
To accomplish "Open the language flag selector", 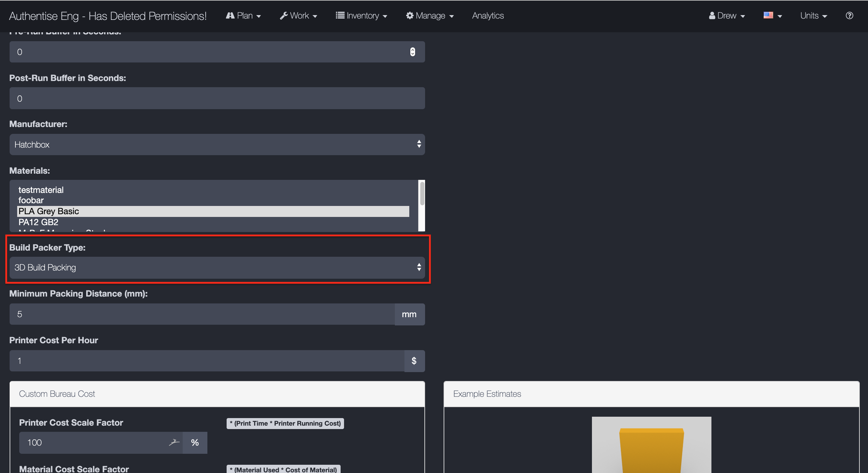I will click(x=772, y=15).
